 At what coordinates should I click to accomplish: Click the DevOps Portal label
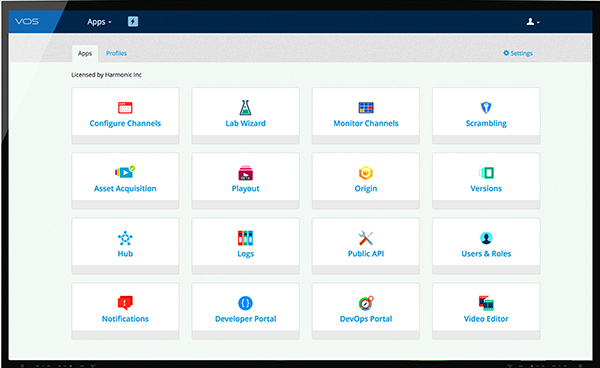(x=366, y=319)
